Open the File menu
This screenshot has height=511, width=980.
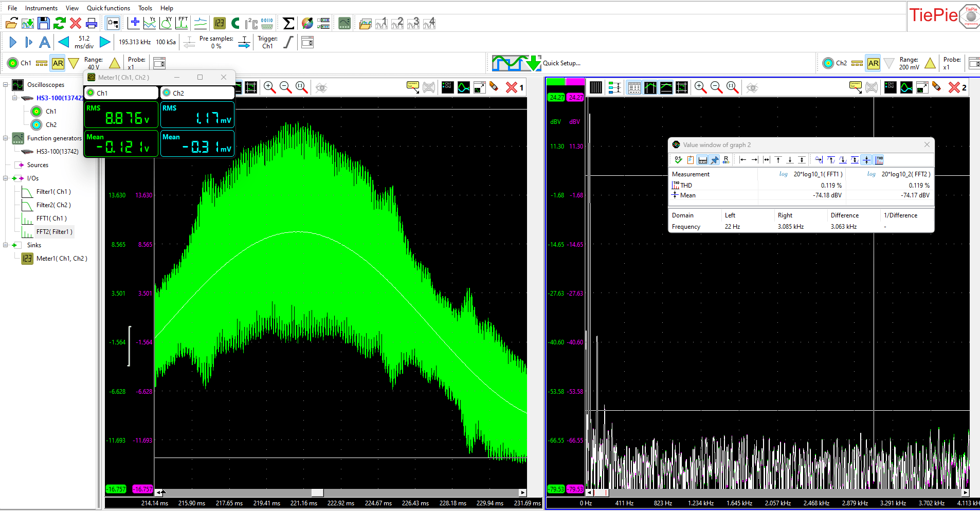click(12, 8)
